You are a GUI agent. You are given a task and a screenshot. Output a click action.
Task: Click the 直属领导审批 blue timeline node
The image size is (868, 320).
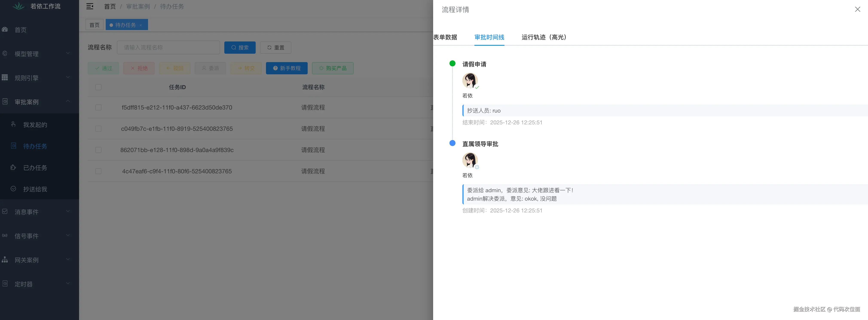tap(452, 143)
